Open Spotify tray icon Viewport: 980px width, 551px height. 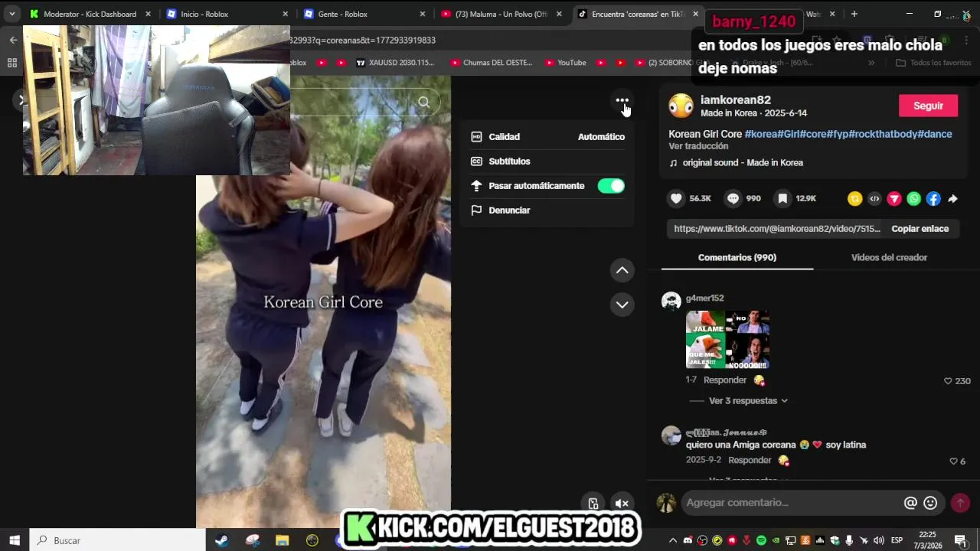click(x=761, y=540)
